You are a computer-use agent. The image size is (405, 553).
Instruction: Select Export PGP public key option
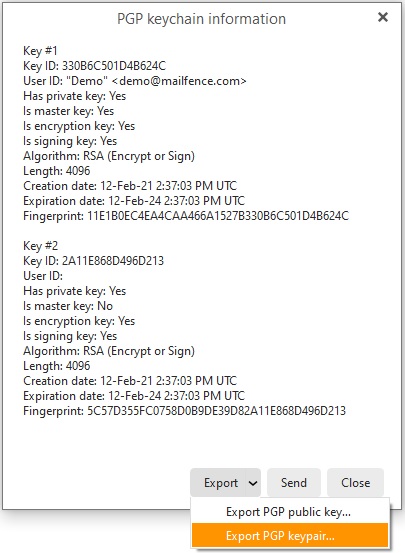pos(290,512)
